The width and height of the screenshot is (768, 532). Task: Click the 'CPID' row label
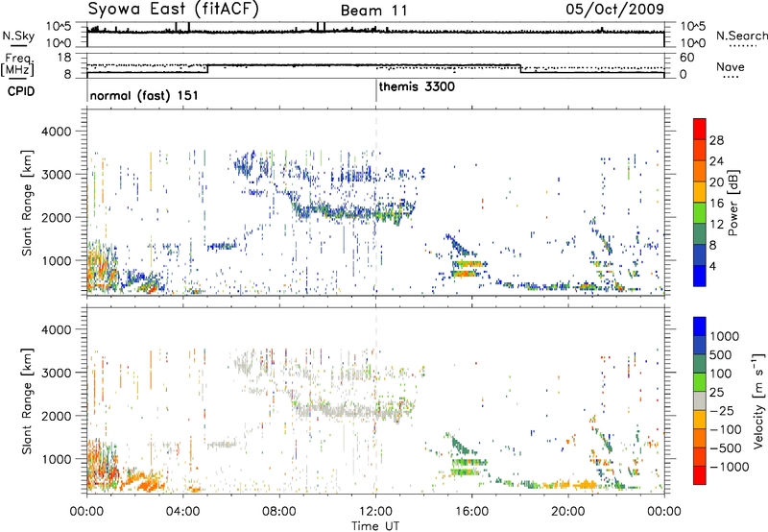(21, 91)
